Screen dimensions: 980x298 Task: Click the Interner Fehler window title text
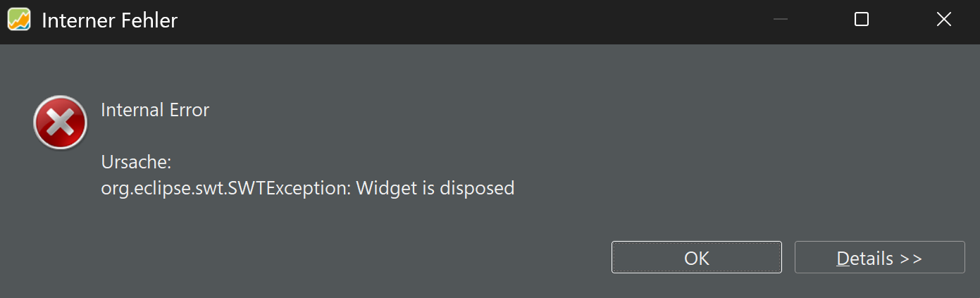109,20
